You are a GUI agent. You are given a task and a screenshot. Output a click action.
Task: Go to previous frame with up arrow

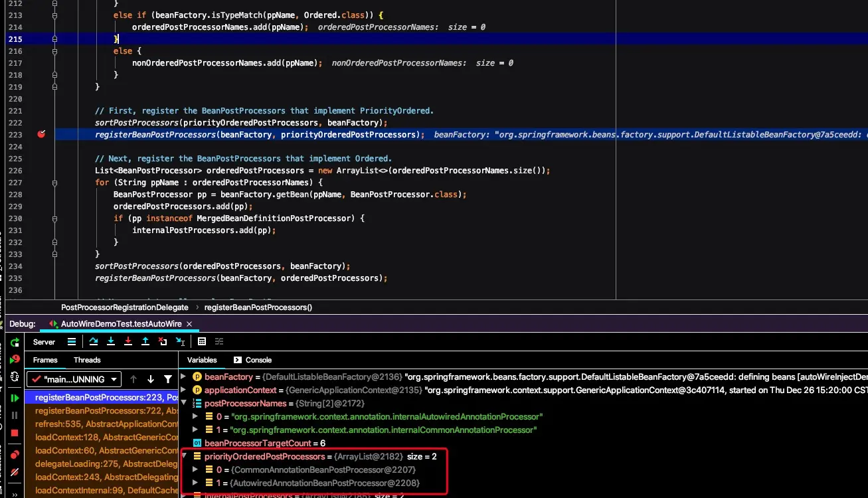tap(133, 379)
